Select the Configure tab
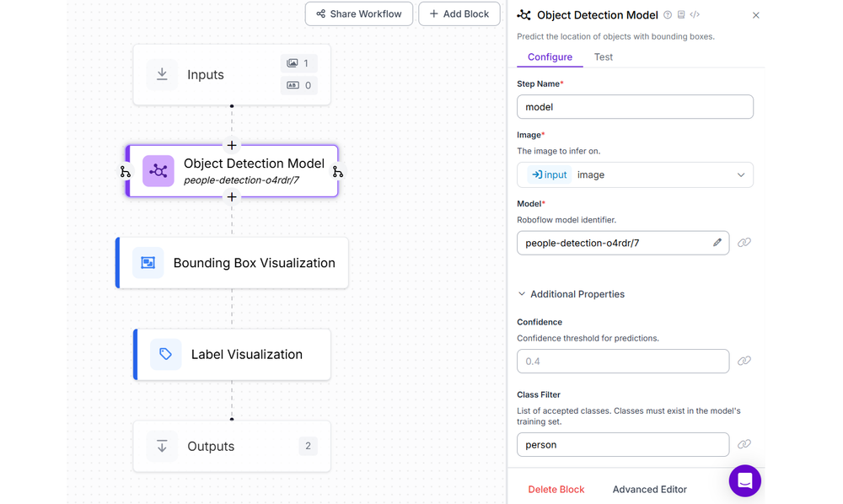The height and width of the screenshot is (504, 843). 550,57
